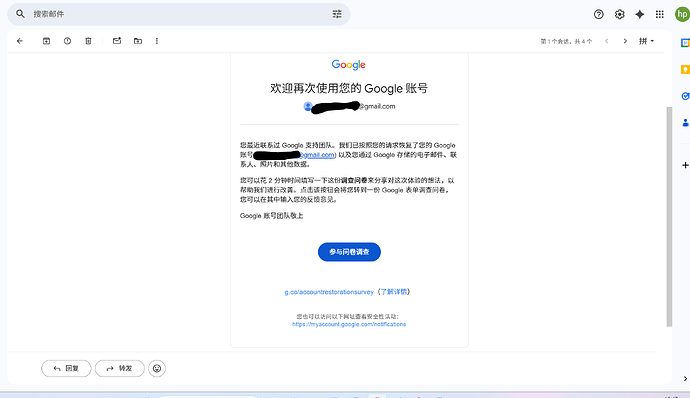690x398 pixels.
Task: Open Google Tasks side panel icon
Action: coord(685,96)
